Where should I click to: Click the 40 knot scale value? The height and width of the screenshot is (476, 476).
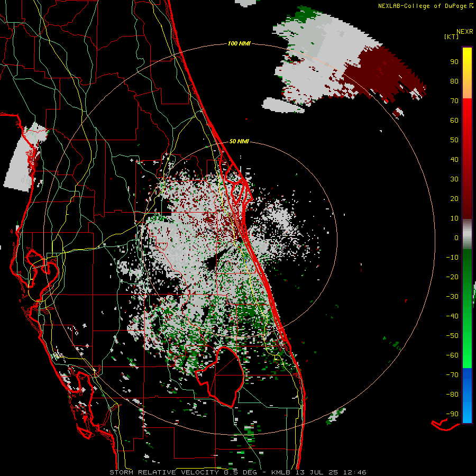click(454, 160)
